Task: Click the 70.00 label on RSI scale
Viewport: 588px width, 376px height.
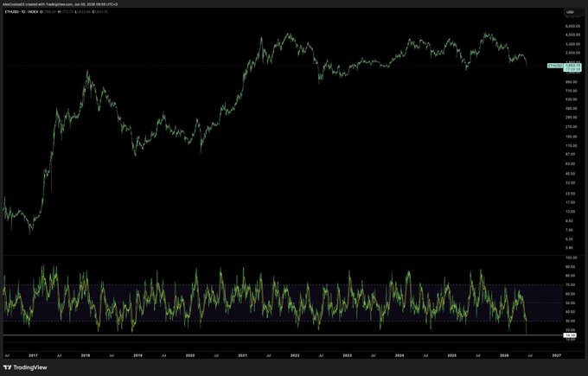Action: 571,285
